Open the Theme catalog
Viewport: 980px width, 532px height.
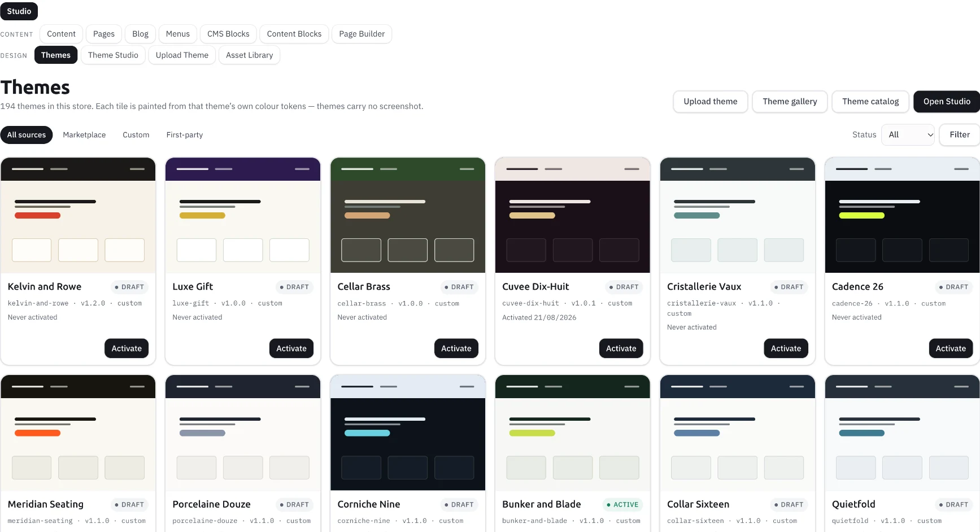pos(870,102)
